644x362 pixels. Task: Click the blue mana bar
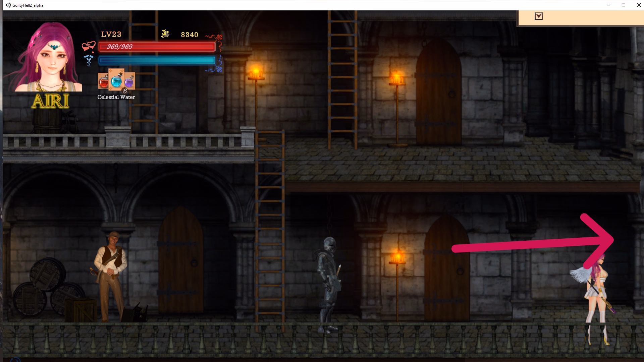[x=157, y=60]
